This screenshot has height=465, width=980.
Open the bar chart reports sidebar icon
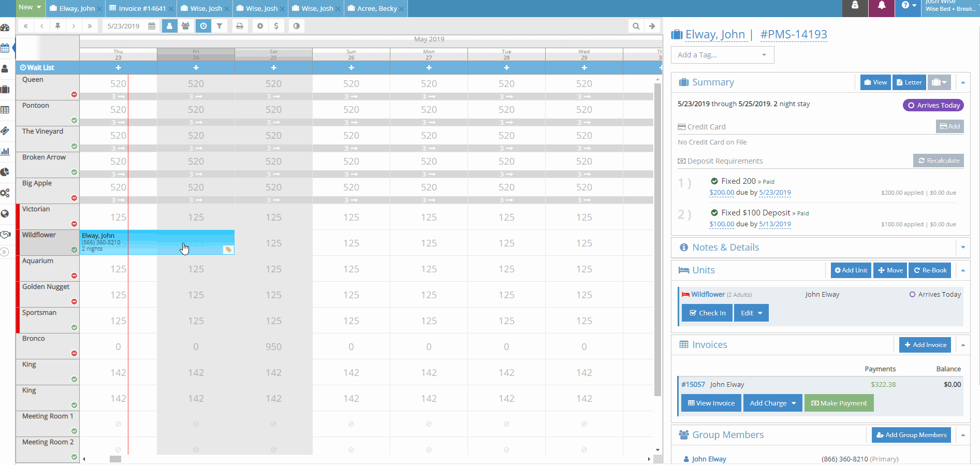5,151
